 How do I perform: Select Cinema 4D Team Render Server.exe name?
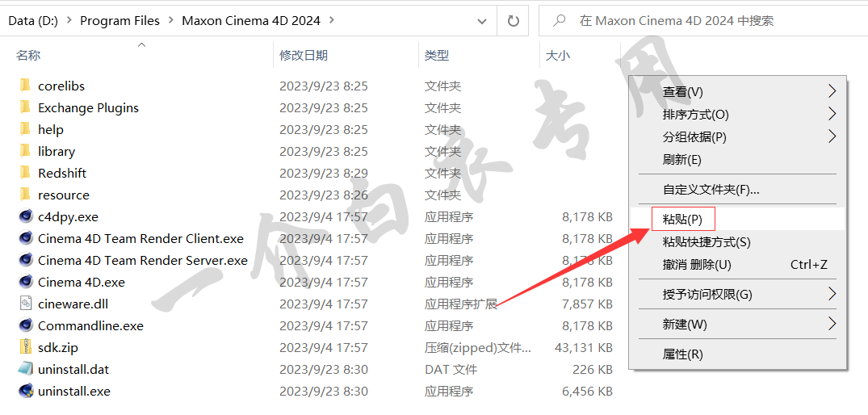[x=143, y=260]
